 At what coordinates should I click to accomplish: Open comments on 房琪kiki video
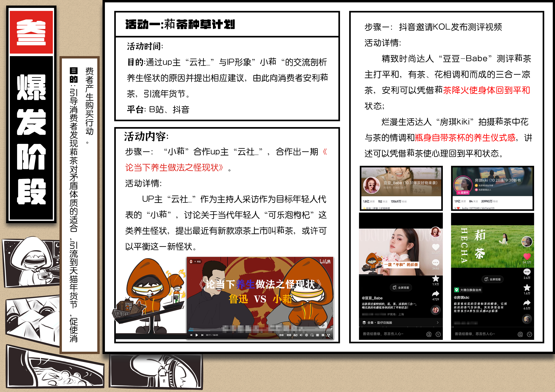coord(527,272)
